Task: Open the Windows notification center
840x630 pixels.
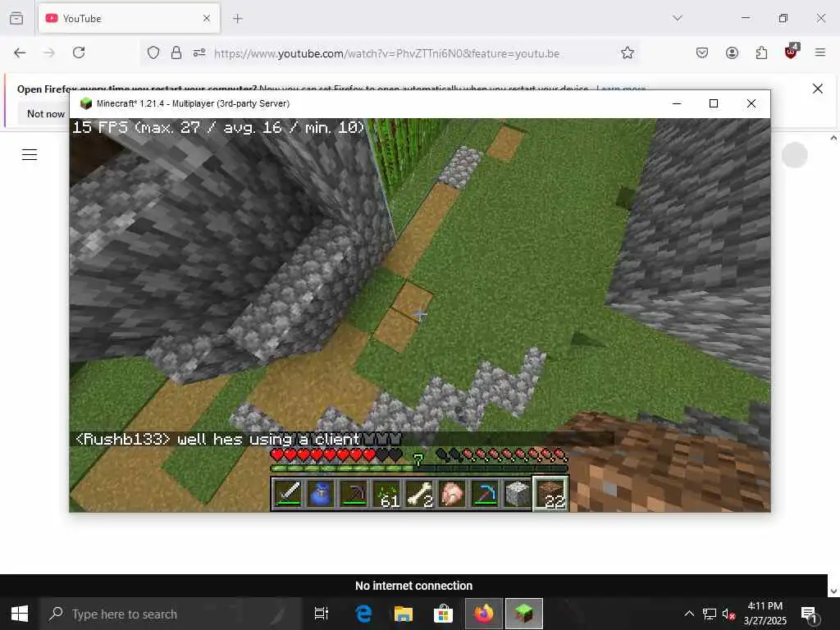Action: click(x=808, y=614)
